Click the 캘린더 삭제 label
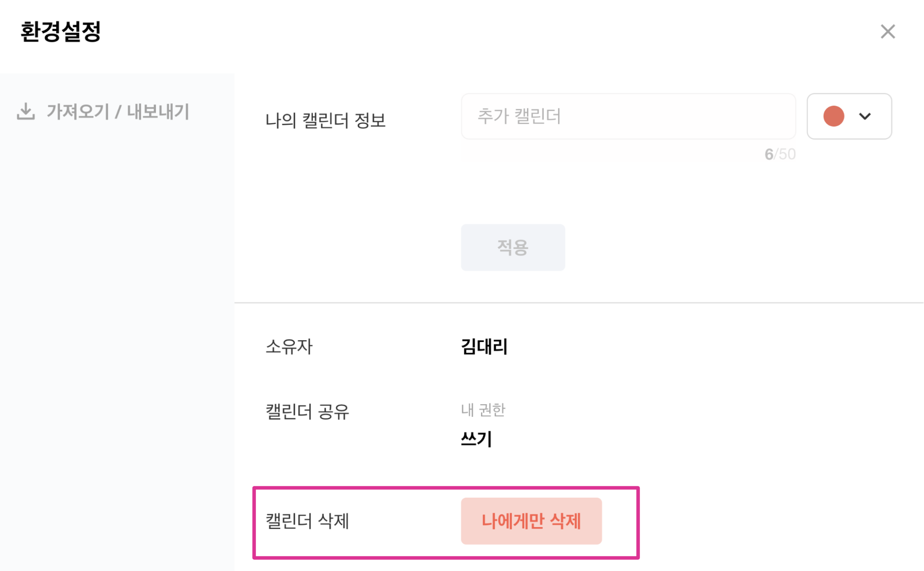924x571 pixels. (x=307, y=521)
